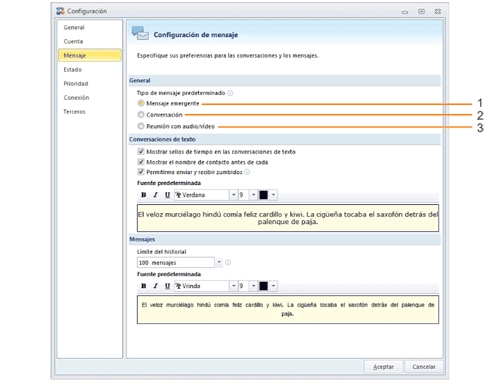500x381 pixels.
Task: Toggle bold in Mensajes font toolbar
Action: pyautogui.click(x=144, y=286)
